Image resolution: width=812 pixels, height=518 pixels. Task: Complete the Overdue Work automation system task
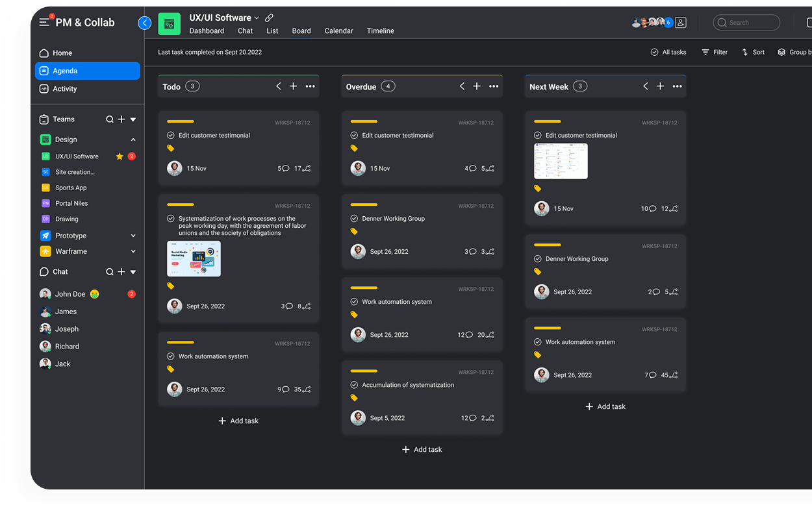(x=354, y=302)
